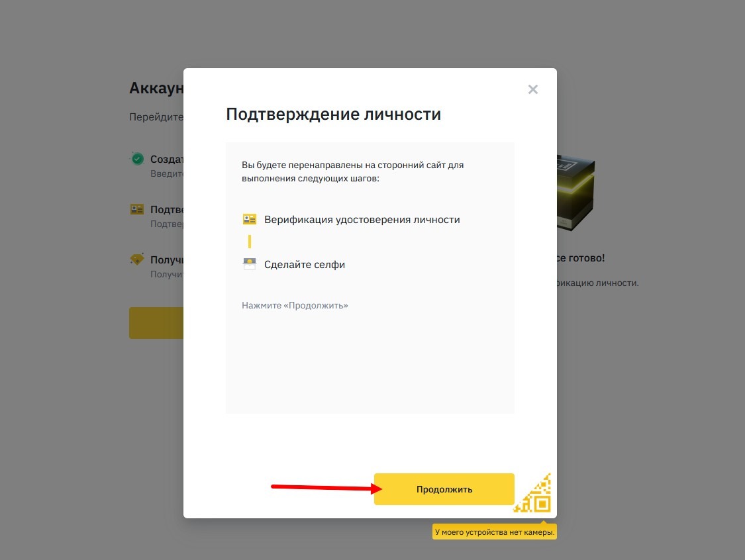The width and height of the screenshot is (745, 560).
Task: Click the ID card icon in dialog
Action: pyautogui.click(x=249, y=219)
